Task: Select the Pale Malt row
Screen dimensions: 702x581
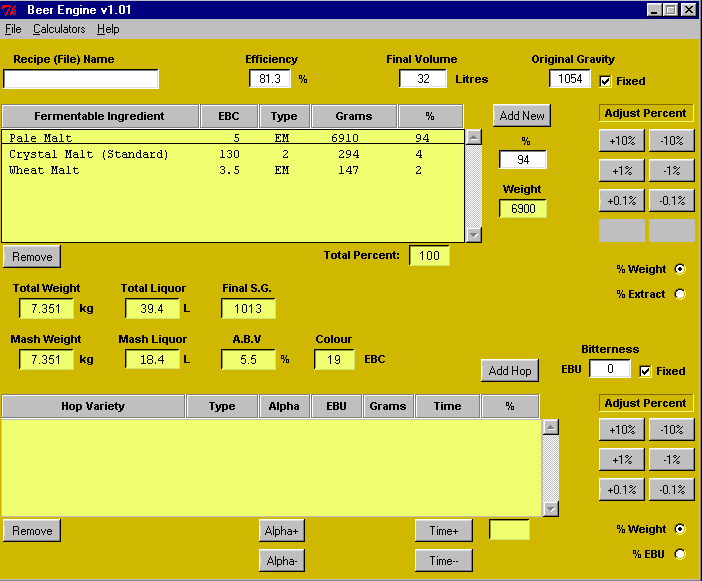Action: [233, 137]
